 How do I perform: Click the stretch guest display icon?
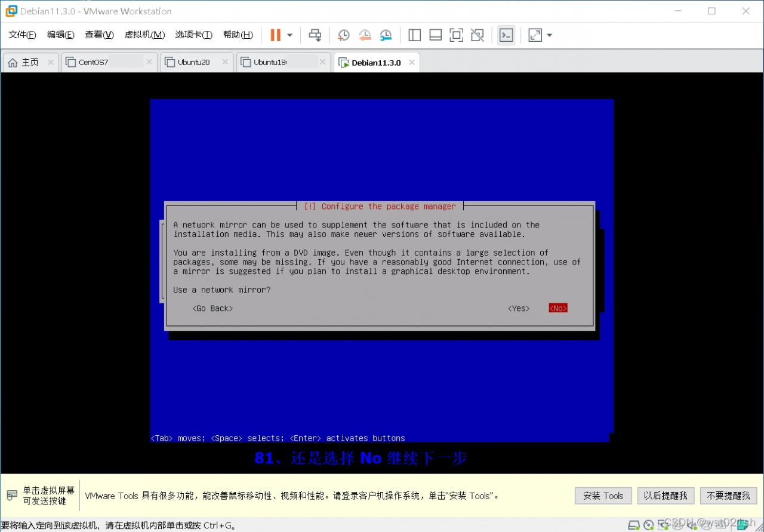click(x=535, y=35)
